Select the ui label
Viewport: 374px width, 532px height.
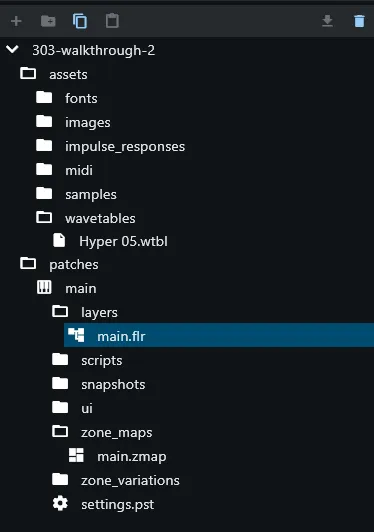[x=87, y=408]
